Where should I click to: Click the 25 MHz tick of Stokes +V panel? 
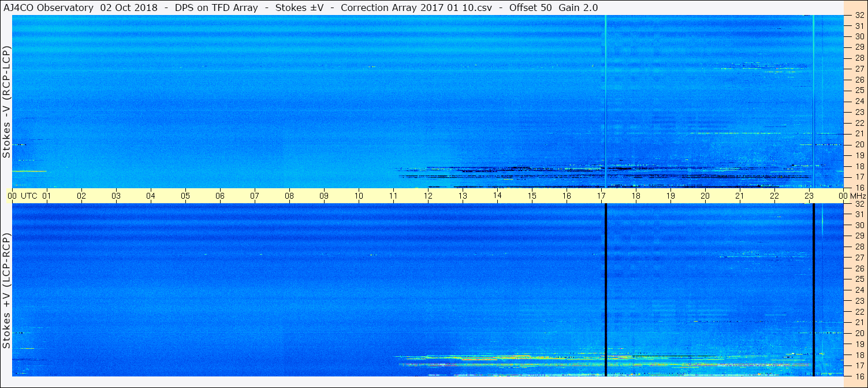pos(859,279)
